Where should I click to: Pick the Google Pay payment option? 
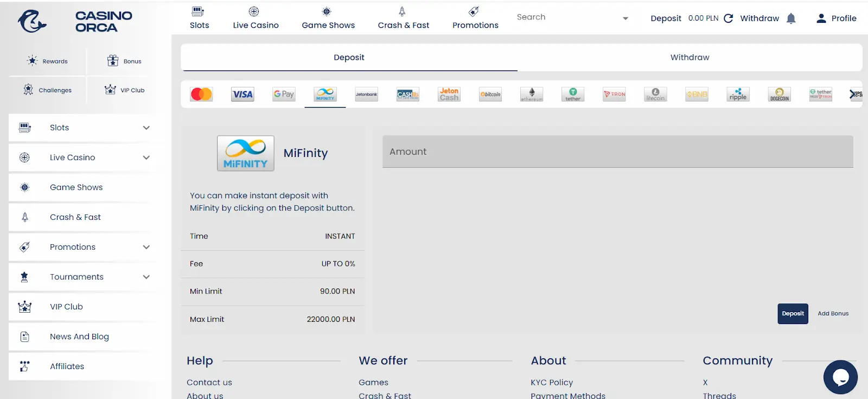[x=284, y=94]
